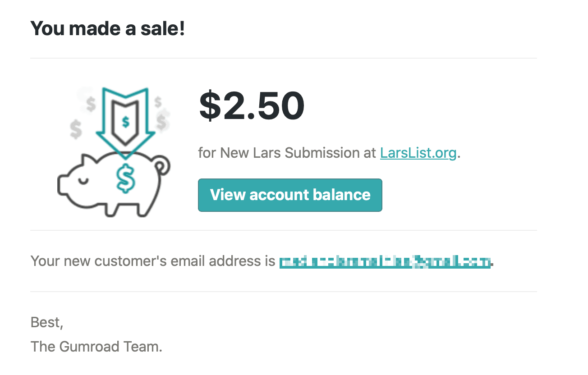Click "The Gumroad Team." signature text
Image resolution: width=588 pixels, height=375 pixels.
tap(96, 347)
